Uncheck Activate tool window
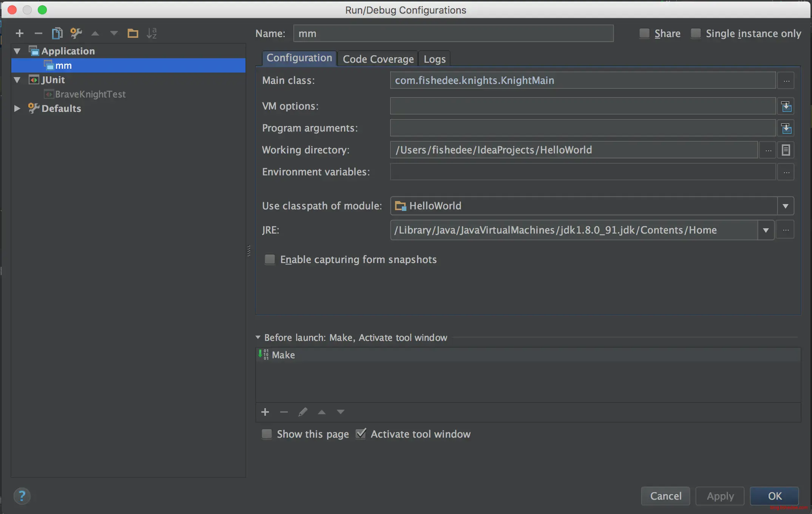Viewport: 812px width, 514px height. tap(361, 433)
